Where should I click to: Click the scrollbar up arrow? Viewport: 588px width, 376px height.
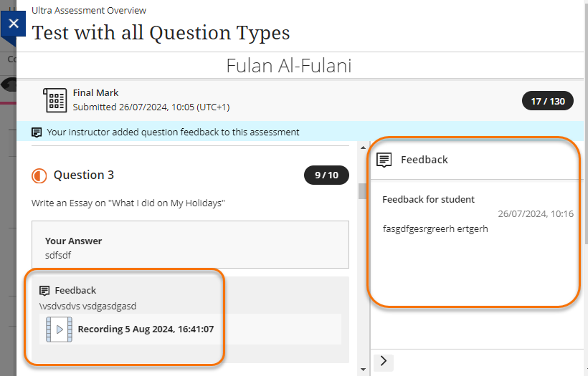(362, 147)
